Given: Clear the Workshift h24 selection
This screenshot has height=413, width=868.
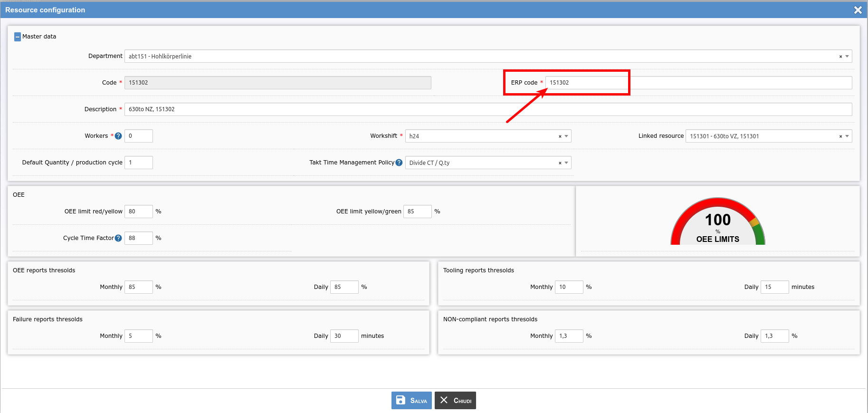Looking at the screenshot, I should [x=560, y=136].
